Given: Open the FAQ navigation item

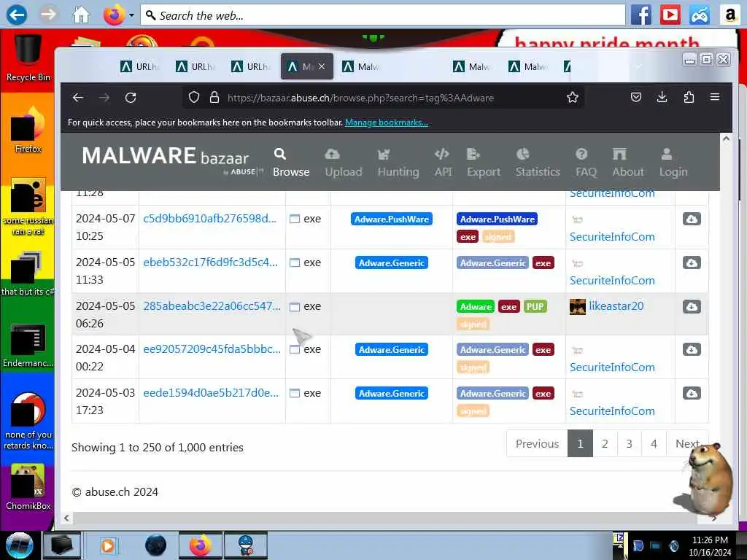Looking at the screenshot, I should point(586,163).
